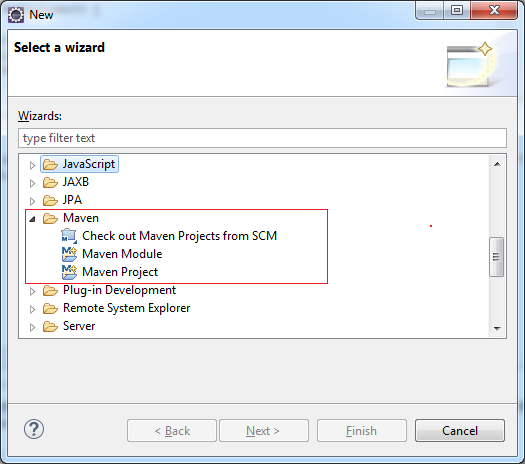Click the Check out Maven Projects from SCM icon
The image size is (525, 464).
pos(69,236)
